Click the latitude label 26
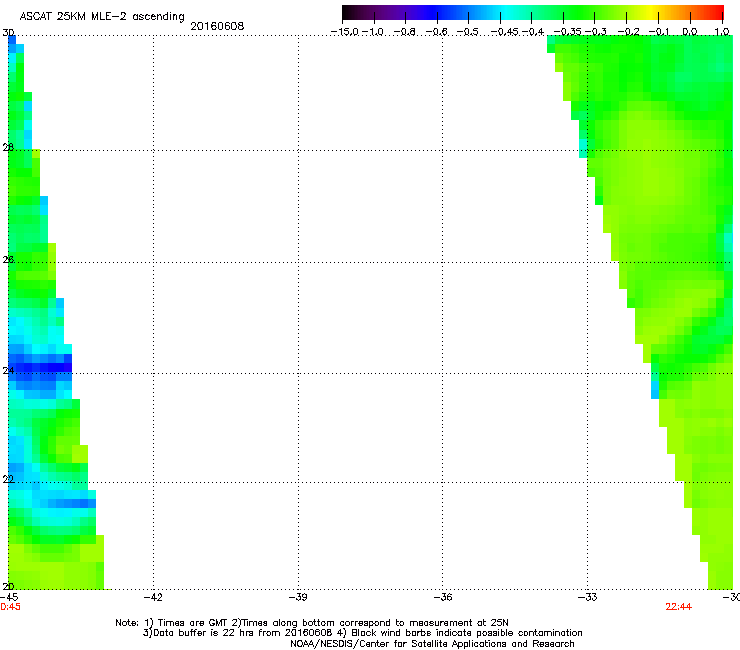This screenshot has width=740, height=650. click(x=8, y=260)
